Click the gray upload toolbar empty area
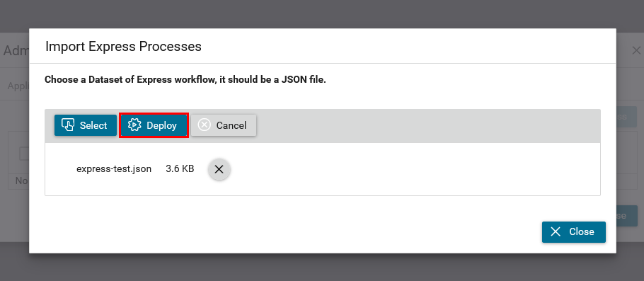644x281 pixels. pos(427,126)
